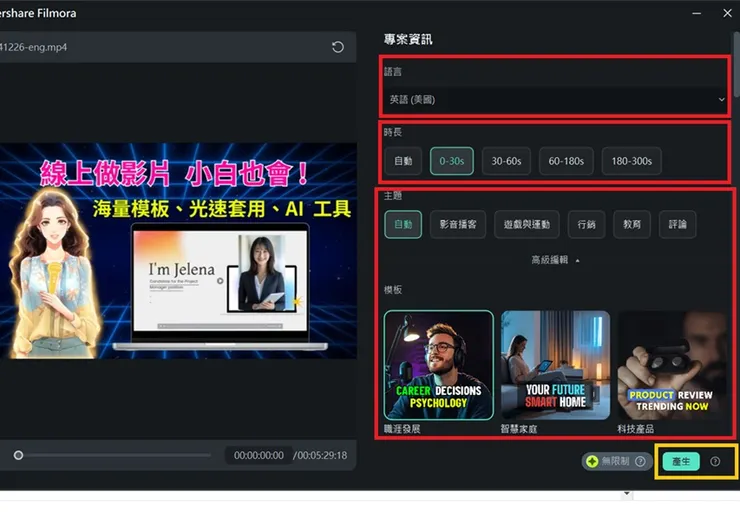The height and width of the screenshot is (512, 740).
Task: Minimize the Filmora window
Action: click(x=697, y=14)
